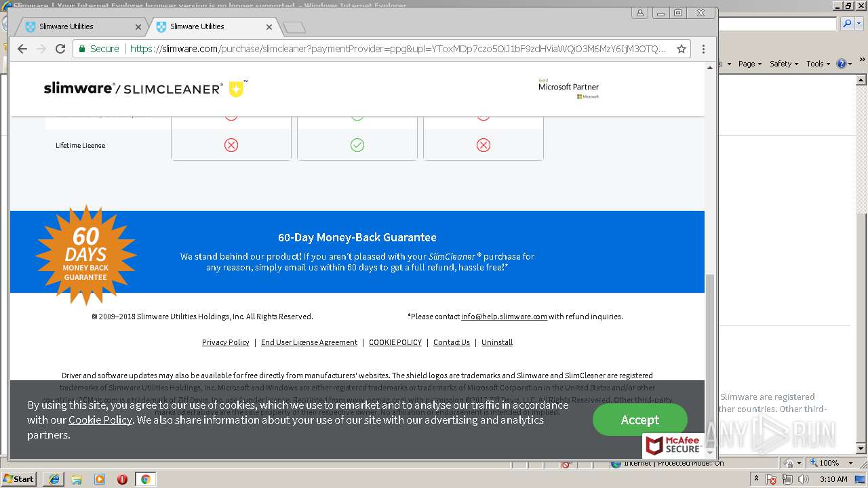Show hidden system tray icons

pos(756,479)
